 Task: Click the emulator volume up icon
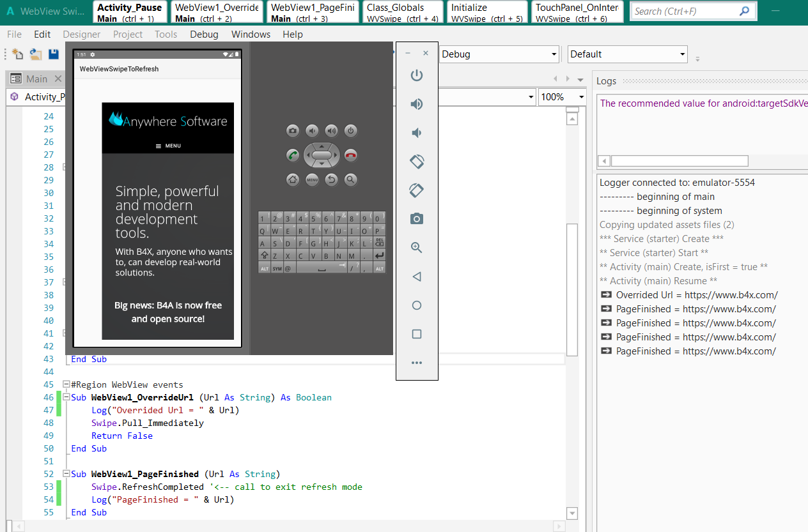point(417,104)
